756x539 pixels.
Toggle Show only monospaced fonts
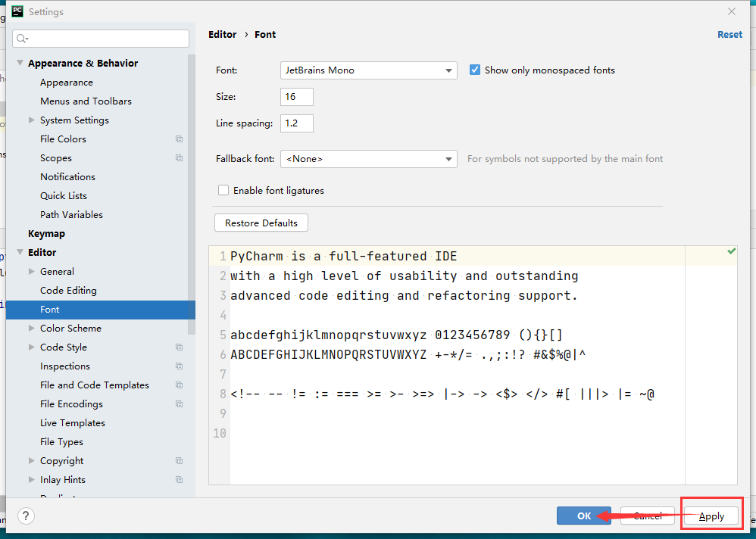click(x=475, y=70)
